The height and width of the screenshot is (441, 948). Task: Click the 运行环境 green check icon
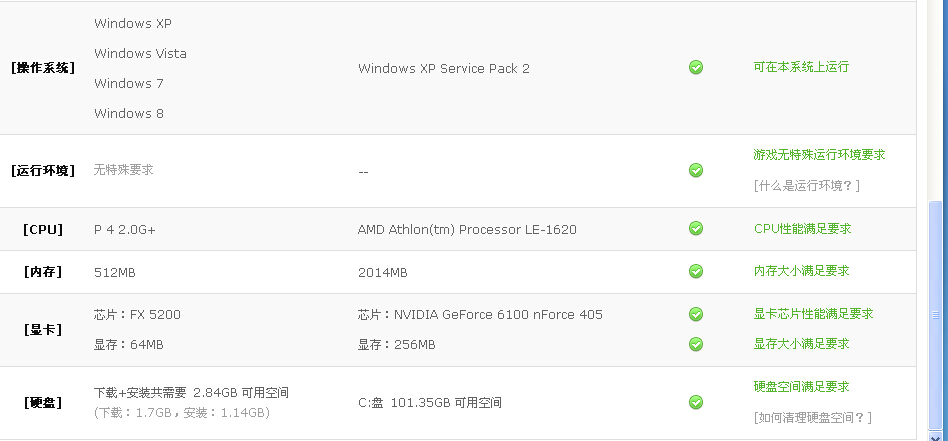click(x=696, y=170)
